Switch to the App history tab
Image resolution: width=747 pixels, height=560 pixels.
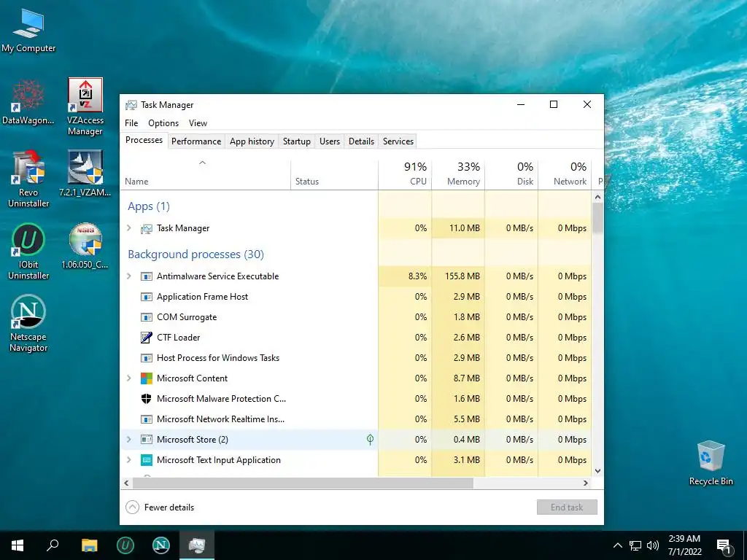pos(252,141)
